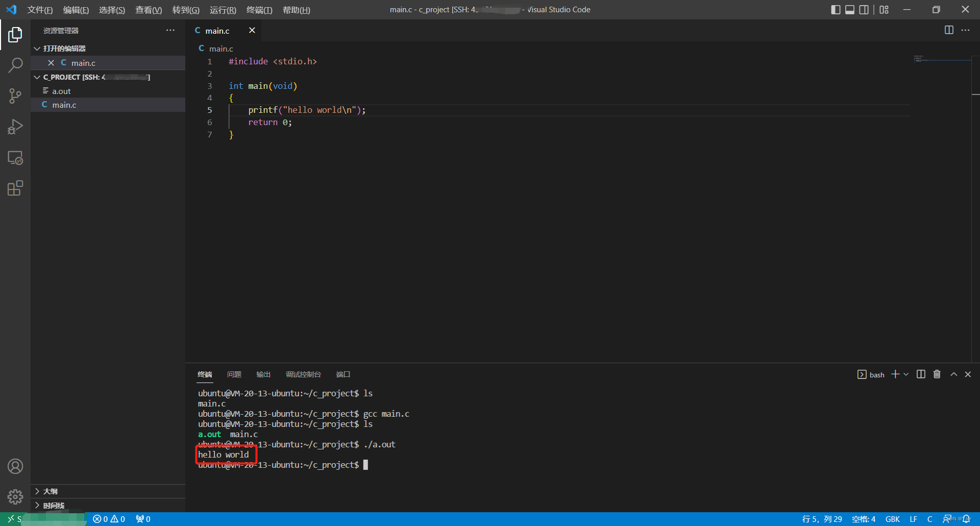The image size is (980, 526).
Task: Select the bash terminal entry
Action: tap(871, 374)
